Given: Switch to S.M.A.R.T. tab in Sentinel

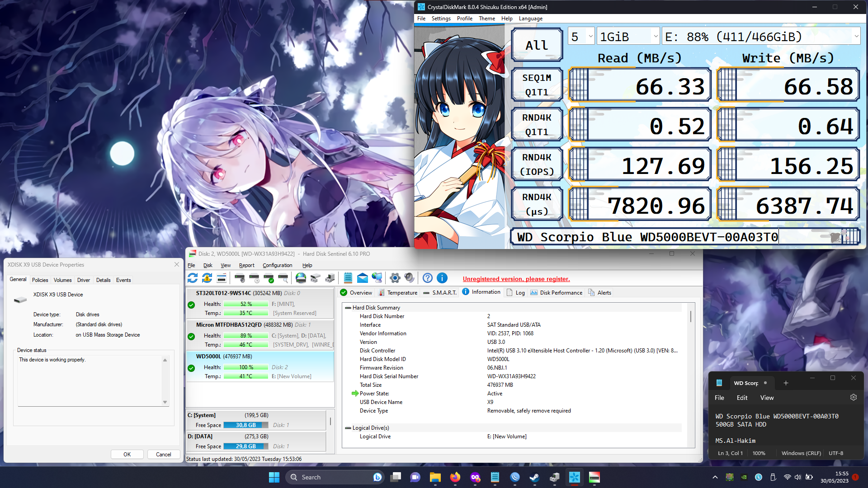Looking at the screenshot, I should coord(440,293).
